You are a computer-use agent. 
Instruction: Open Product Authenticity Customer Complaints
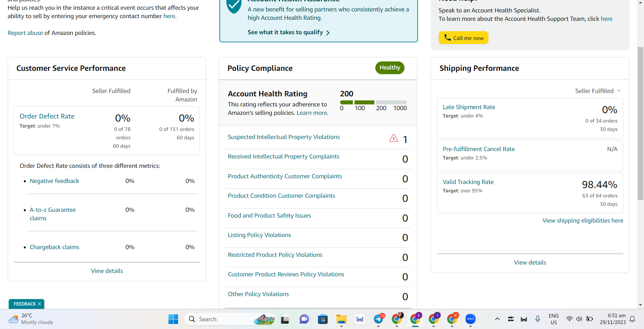[285, 176]
